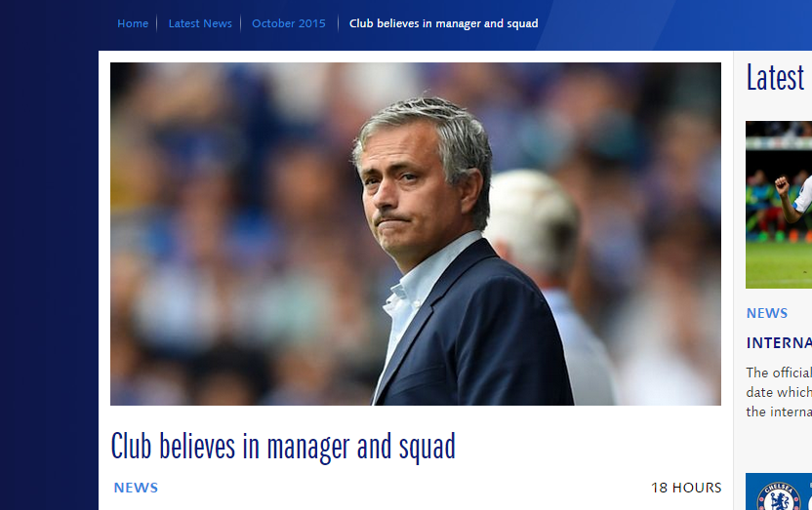Screen dimensions: 812x510
Task: Select the NEWS category label under the headline
Action: coord(136,488)
